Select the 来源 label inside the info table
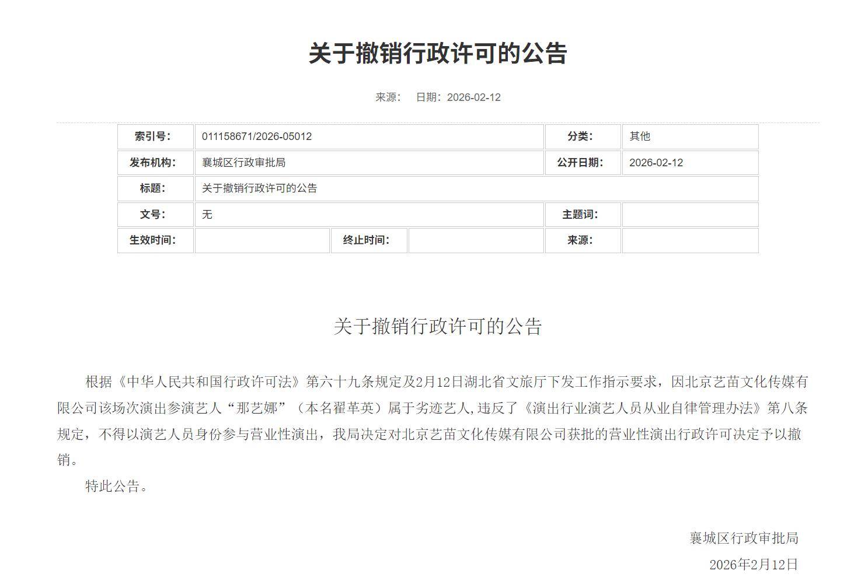868x588 pixels. click(580, 240)
